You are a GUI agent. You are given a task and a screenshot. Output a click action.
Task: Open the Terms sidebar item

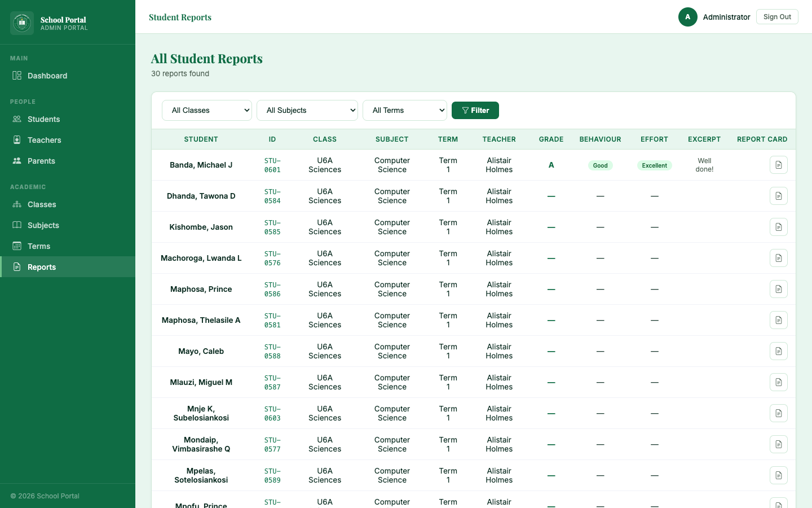pyautogui.click(x=39, y=246)
